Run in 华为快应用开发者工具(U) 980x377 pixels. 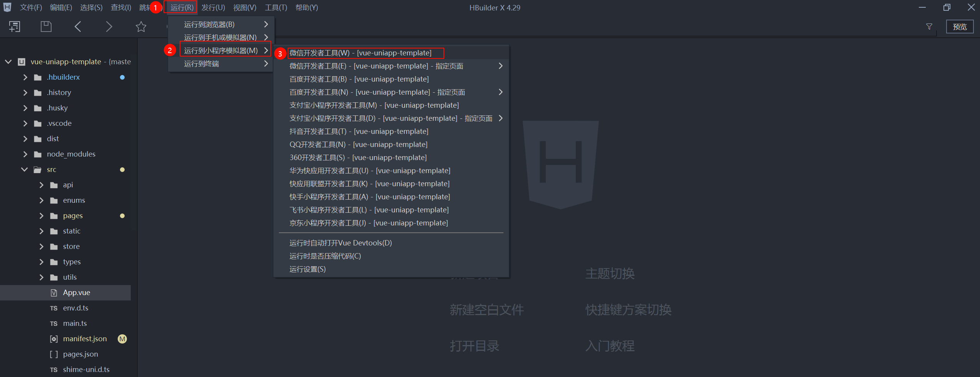pyautogui.click(x=392, y=171)
